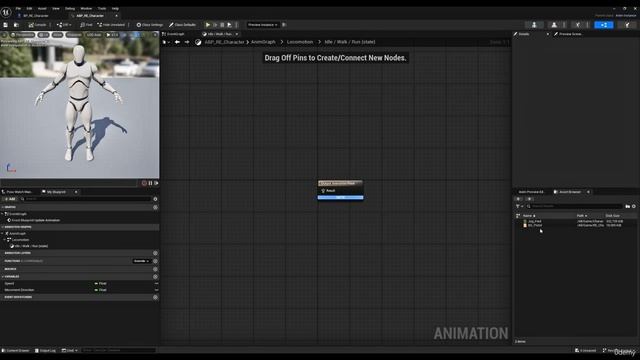Image resolution: width=640 pixels, height=360 pixels.
Task: Click the asset browser settings icon
Action: [x=634, y=206]
